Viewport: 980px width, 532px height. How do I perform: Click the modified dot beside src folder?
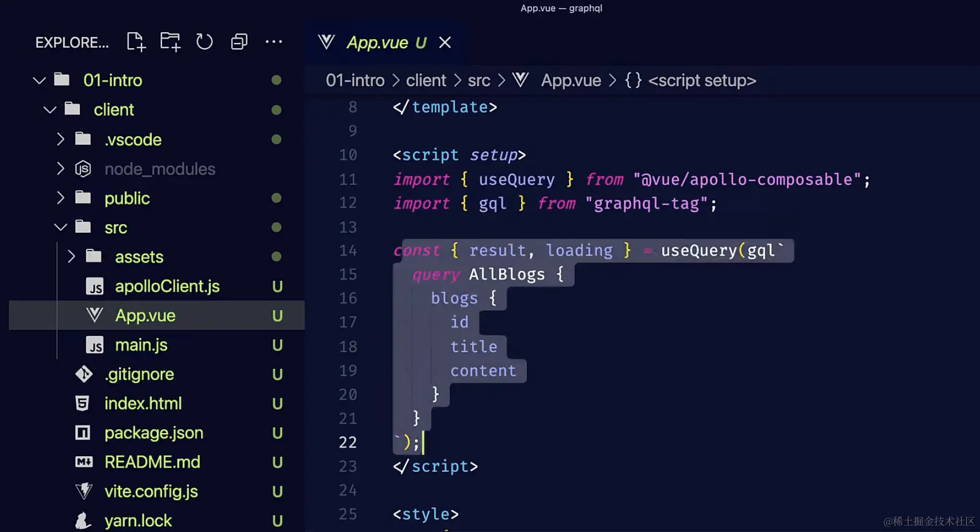(x=276, y=228)
